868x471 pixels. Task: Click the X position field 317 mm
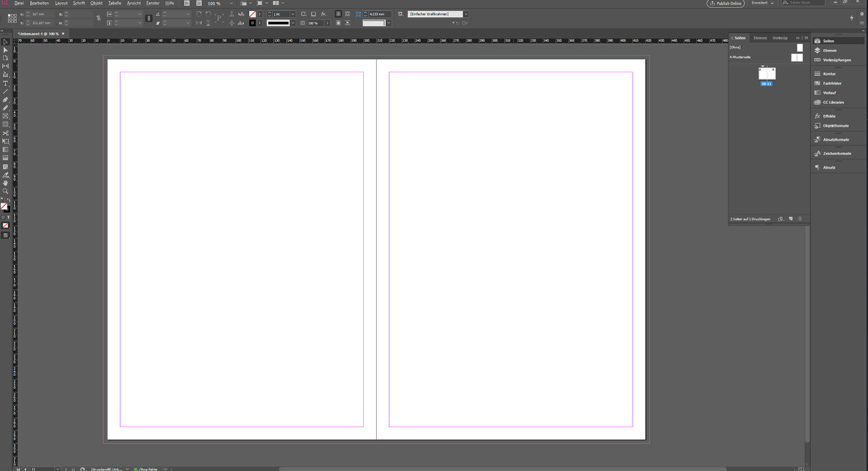[42, 14]
